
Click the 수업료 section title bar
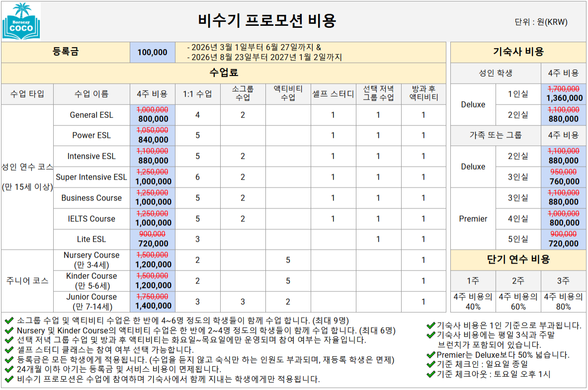click(x=224, y=73)
